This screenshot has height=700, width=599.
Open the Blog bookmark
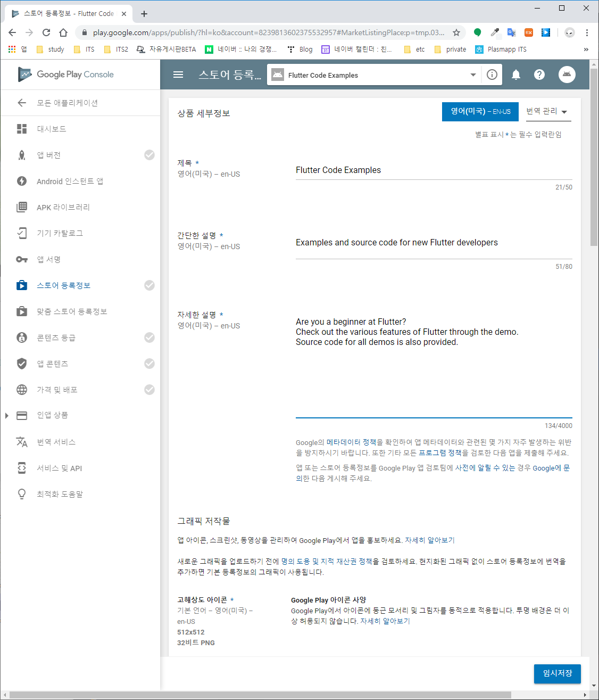click(x=300, y=49)
